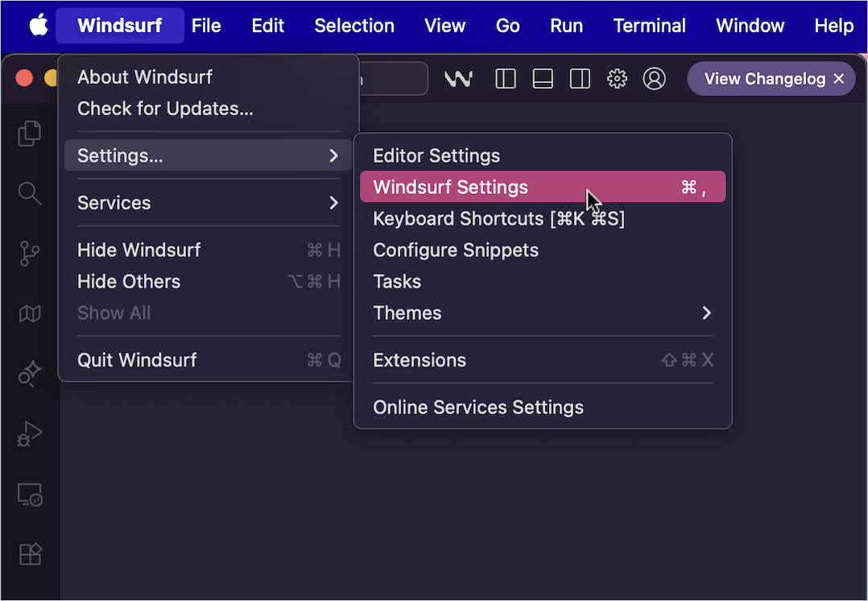Open the Edit menu
This screenshot has height=601, width=868.
click(268, 26)
